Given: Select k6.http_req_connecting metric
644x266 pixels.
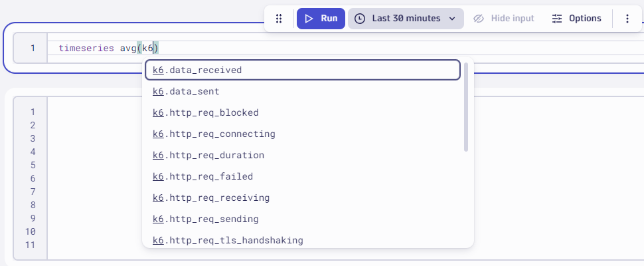Looking at the screenshot, I should [x=303, y=134].
